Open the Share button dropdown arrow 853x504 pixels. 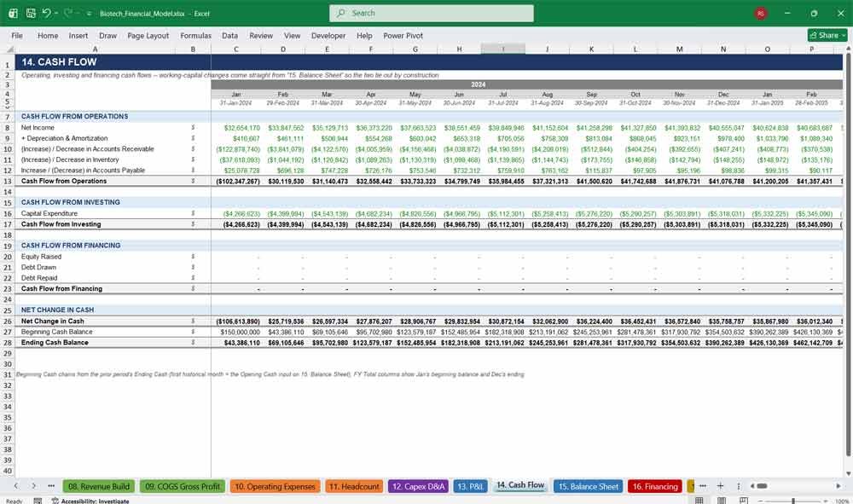pos(844,35)
